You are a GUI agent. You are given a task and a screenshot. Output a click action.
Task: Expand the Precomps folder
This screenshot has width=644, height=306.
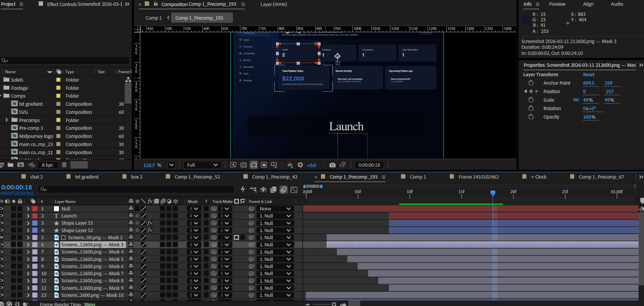tap(6, 120)
